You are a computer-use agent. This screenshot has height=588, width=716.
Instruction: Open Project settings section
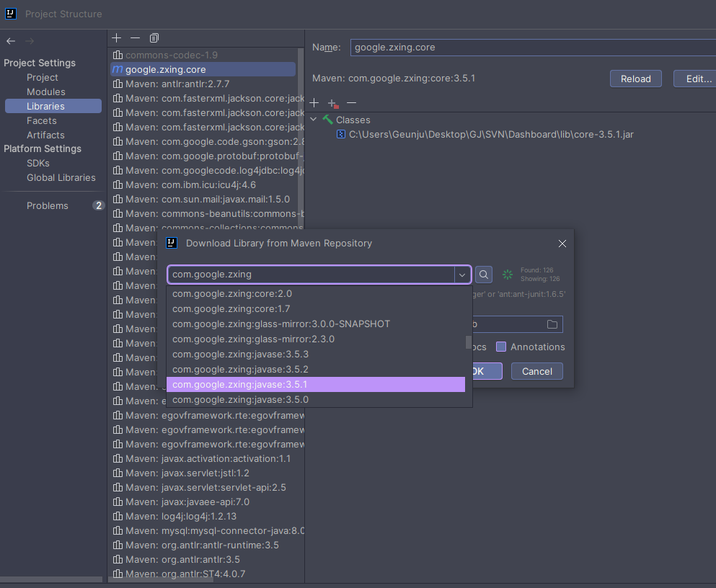pyautogui.click(x=42, y=78)
